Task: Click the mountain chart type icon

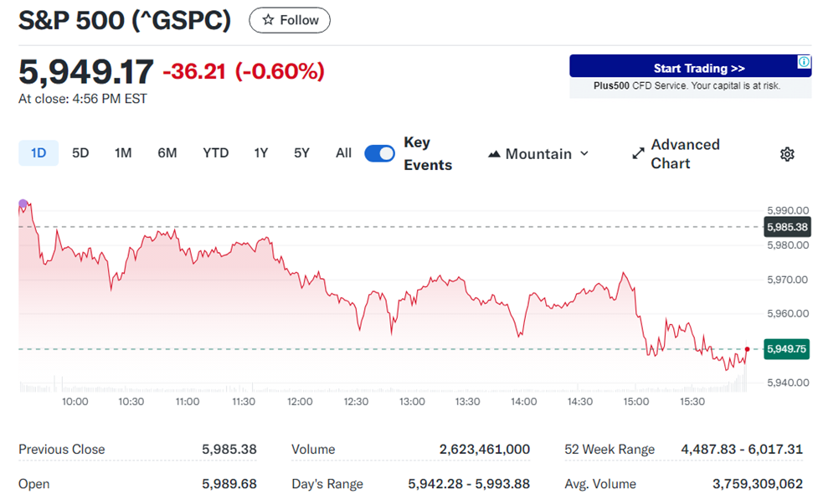Action: coord(496,153)
